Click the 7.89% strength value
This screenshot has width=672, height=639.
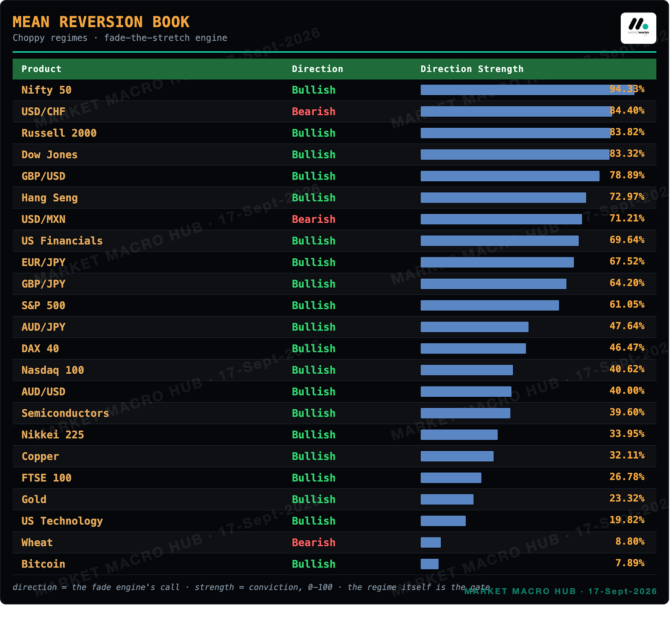tap(630, 563)
